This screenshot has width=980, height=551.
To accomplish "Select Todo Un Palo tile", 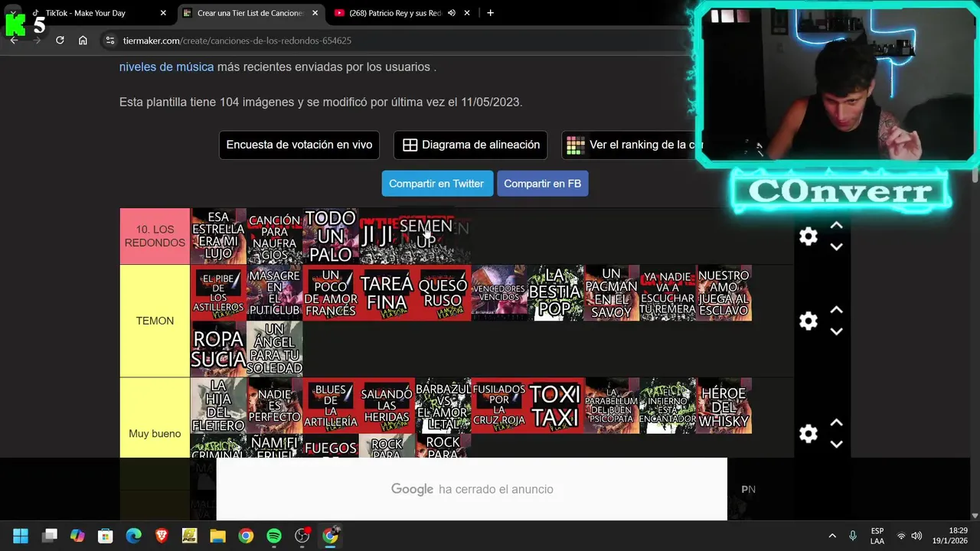I will pyautogui.click(x=331, y=236).
